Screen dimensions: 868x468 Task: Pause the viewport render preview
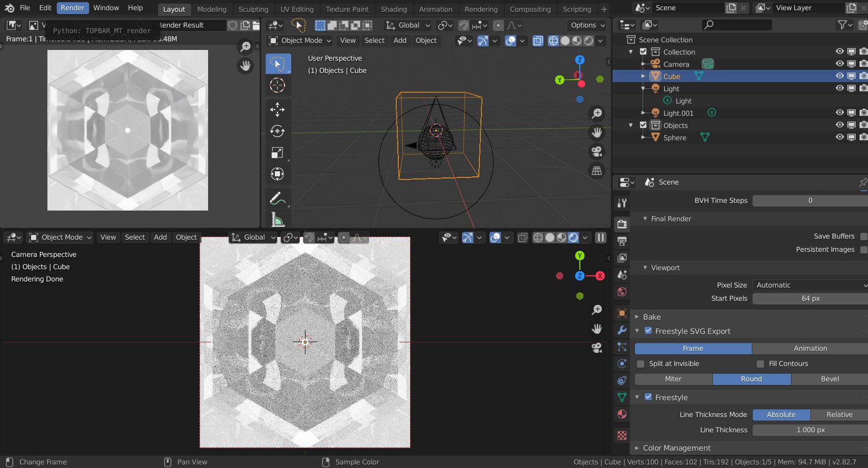601,237
